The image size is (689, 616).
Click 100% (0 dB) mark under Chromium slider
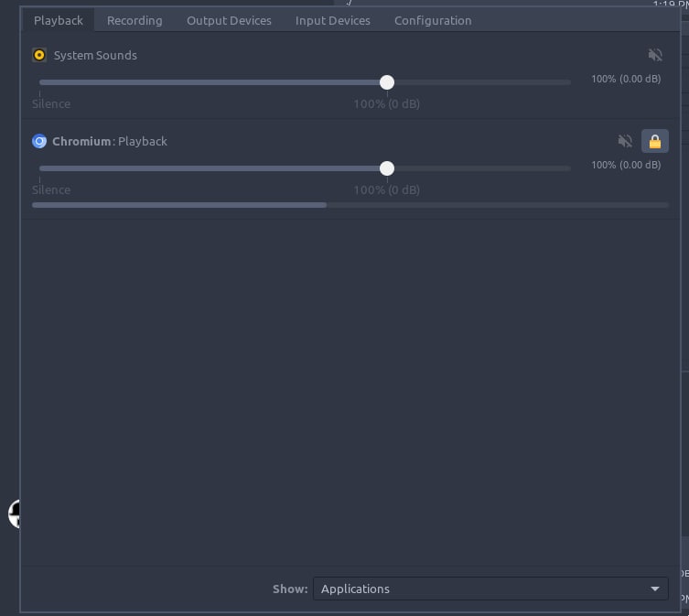(387, 190)
